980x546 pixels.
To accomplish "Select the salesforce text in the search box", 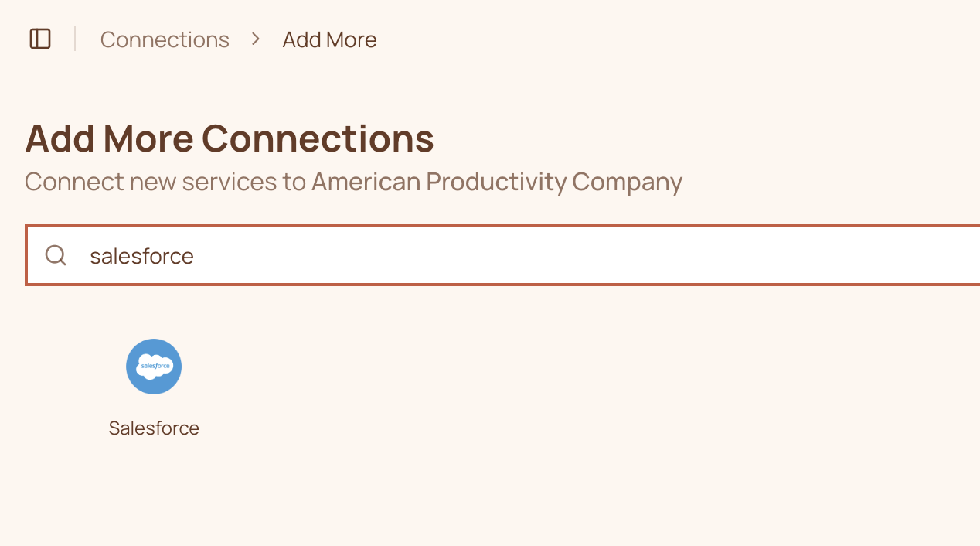I will pyautogui.click(x=142, y=254).
